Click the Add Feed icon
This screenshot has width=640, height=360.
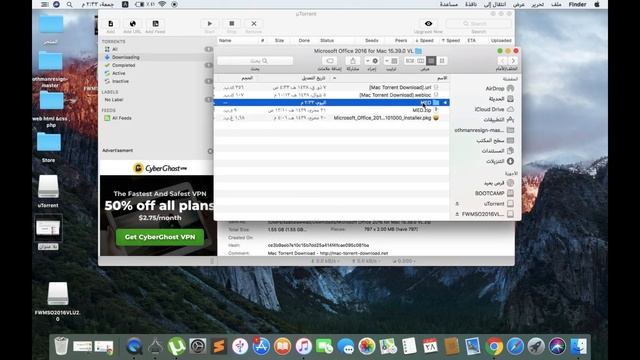coord(156,24)
